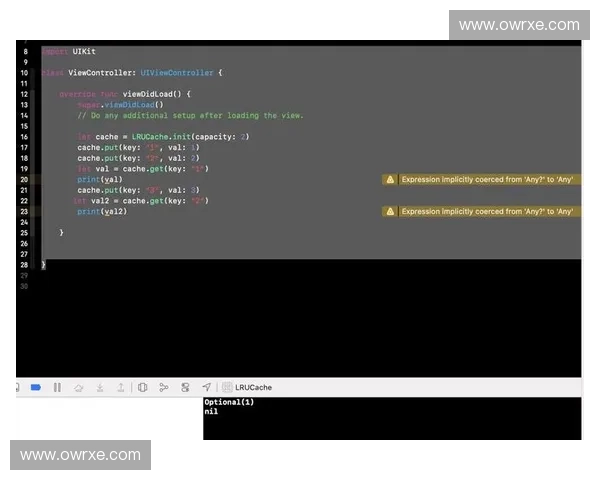This screenshot has height=480, width=600.
Task: Click 'viewDidLoad()' on line 12
Action: click(152, 94)
